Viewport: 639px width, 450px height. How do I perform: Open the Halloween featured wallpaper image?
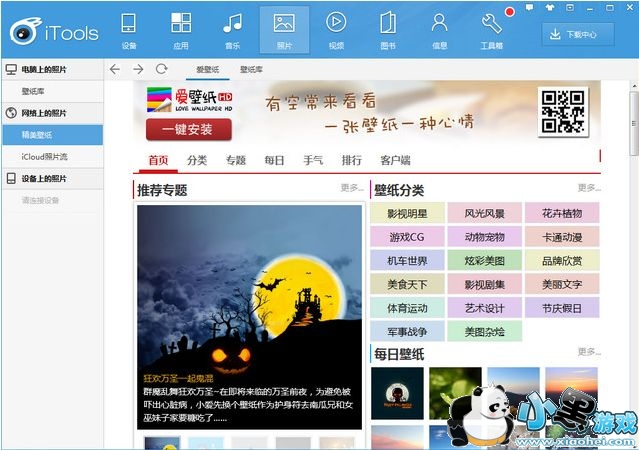[249, 317]
